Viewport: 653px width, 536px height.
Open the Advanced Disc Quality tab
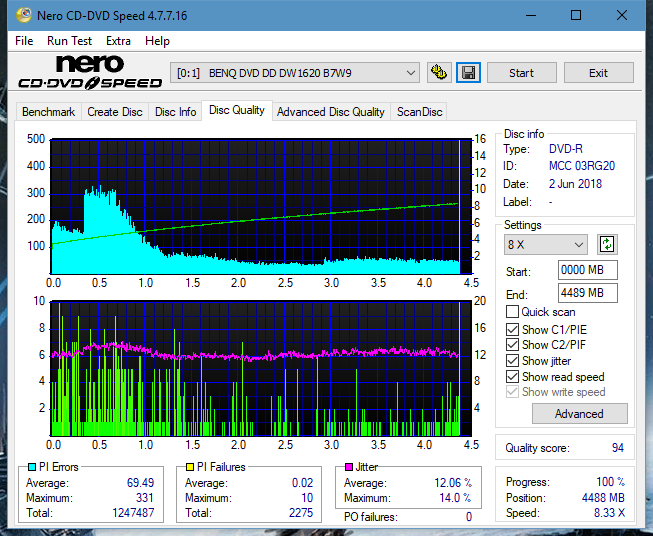click(x=331, y=112)
